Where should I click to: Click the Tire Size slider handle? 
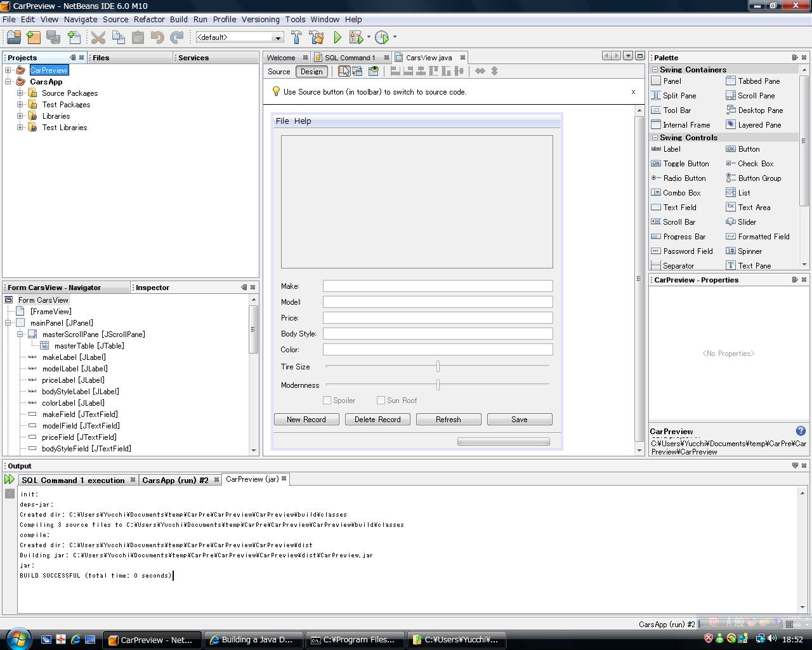tap(438, 366)
